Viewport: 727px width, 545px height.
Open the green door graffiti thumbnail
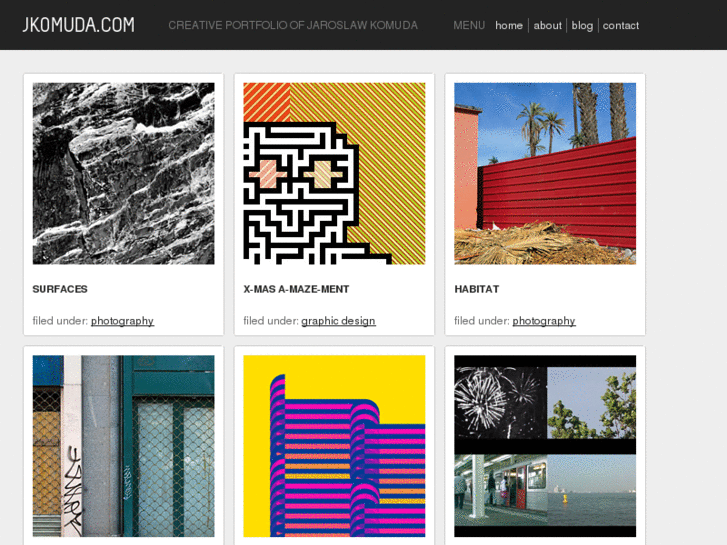123,446
